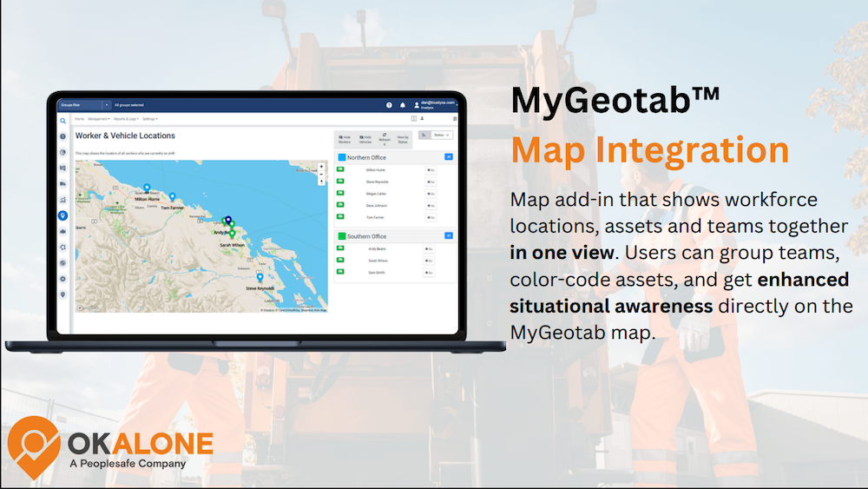
Task: Open the Management menu
Action: (99, 119)
